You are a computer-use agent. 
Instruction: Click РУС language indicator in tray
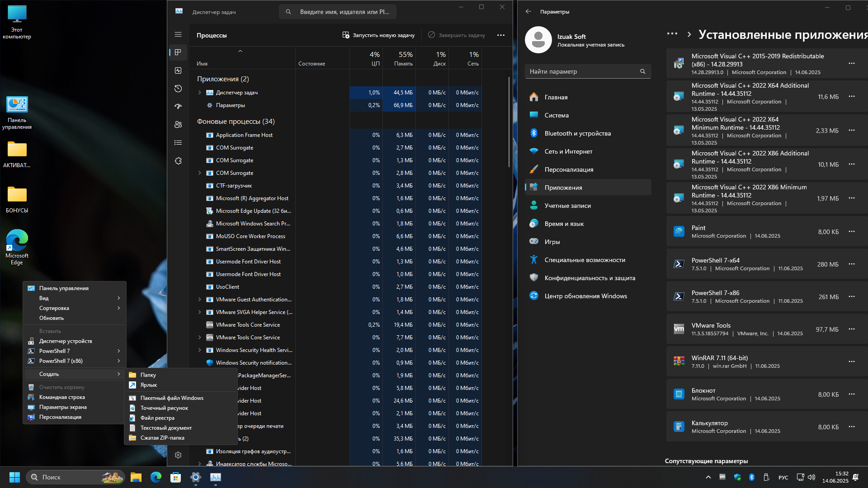pos(783,477)
